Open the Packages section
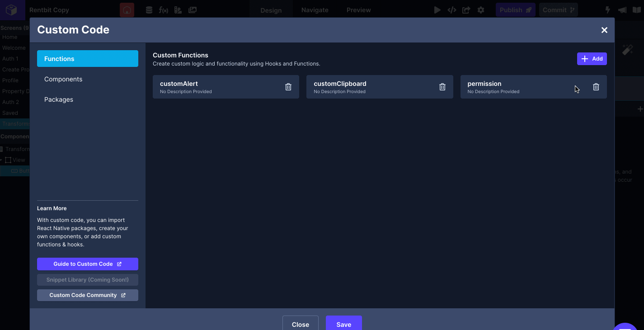Screen dimensions: 644x330 coord(88,99)
